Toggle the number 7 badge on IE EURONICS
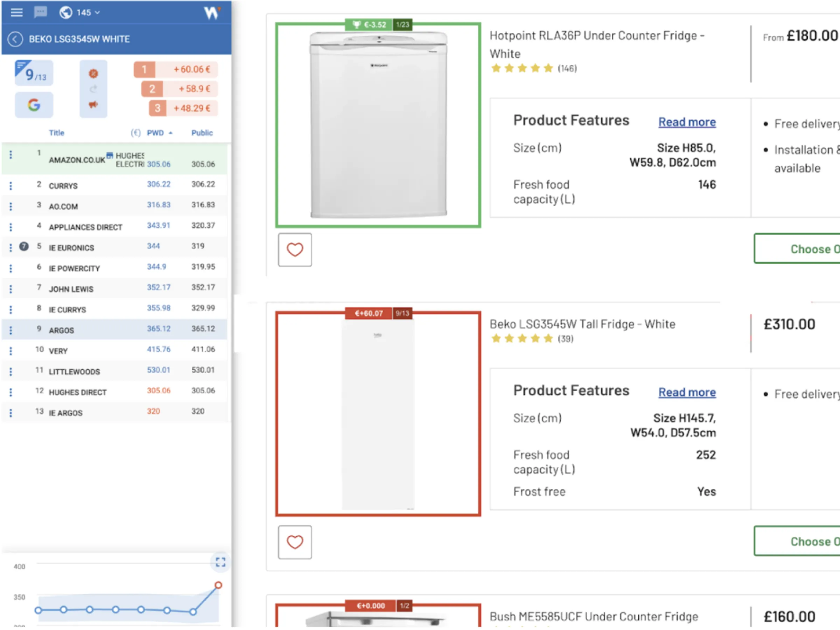Image resolution: width=840 pixels, height=630 pixels. 24,246
